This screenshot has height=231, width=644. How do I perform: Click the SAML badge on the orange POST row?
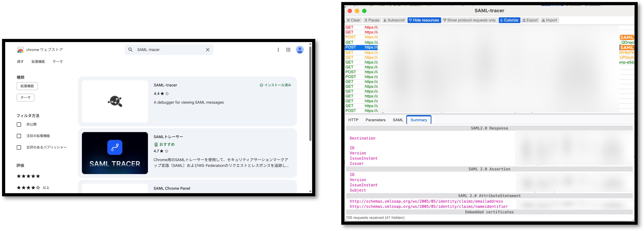(x=627, y=38)
